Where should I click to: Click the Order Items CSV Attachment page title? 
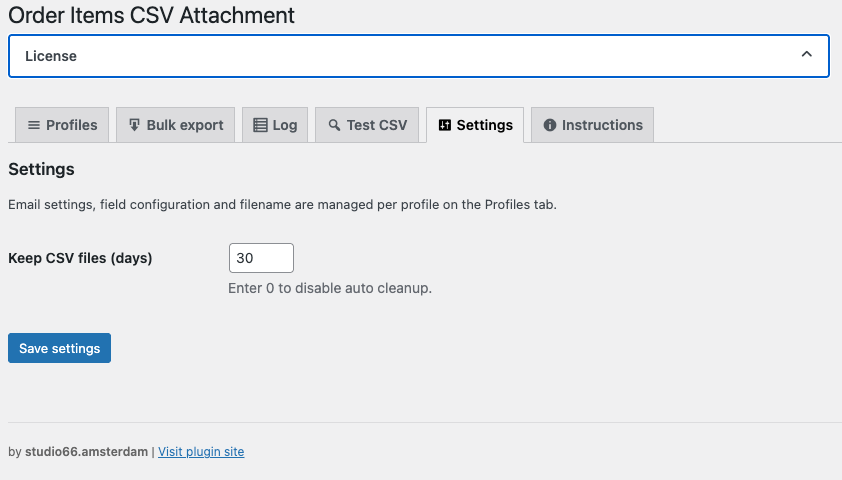coord(151,15)
